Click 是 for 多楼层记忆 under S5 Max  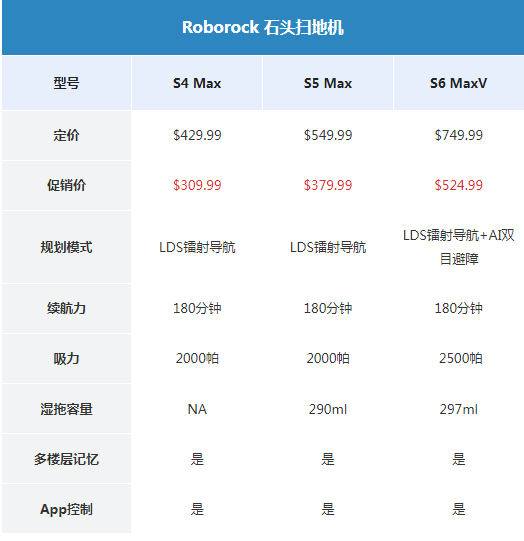[x=328, y=459]
